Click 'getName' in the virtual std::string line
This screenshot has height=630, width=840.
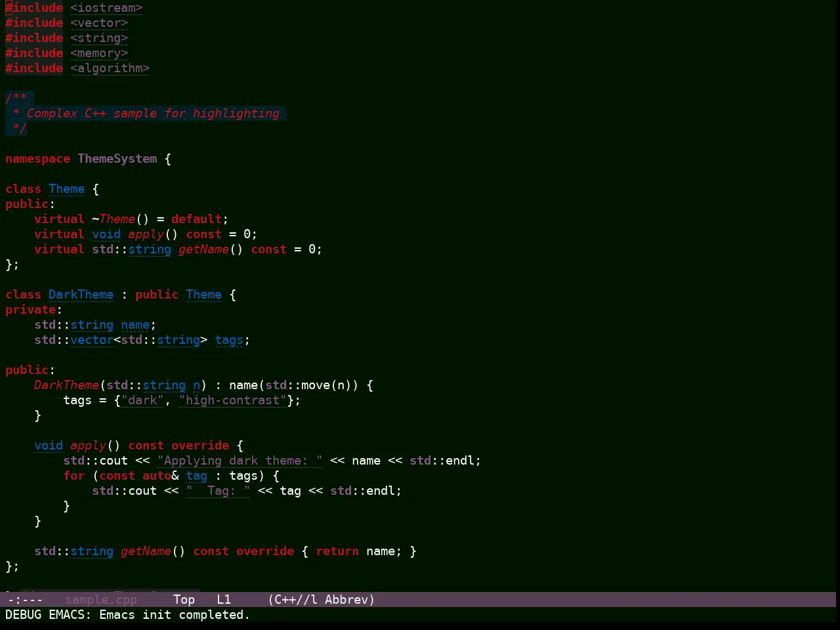click(203, 249)
